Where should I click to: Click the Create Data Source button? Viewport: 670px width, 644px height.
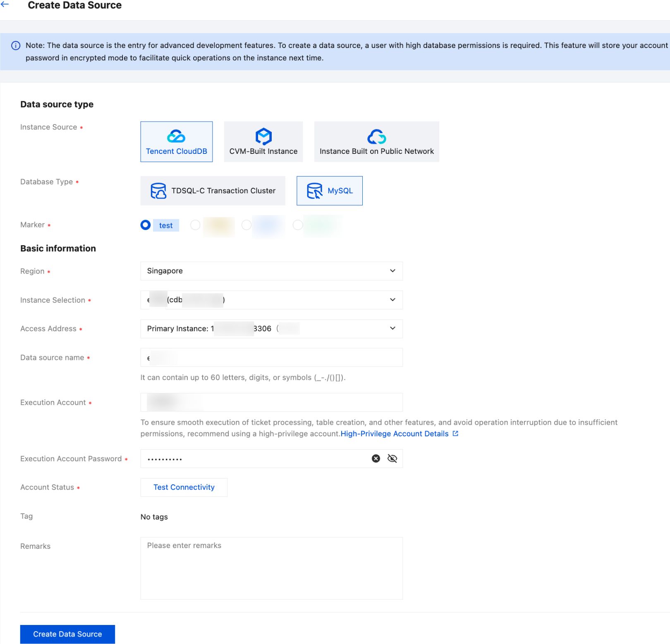pos(67,634)
